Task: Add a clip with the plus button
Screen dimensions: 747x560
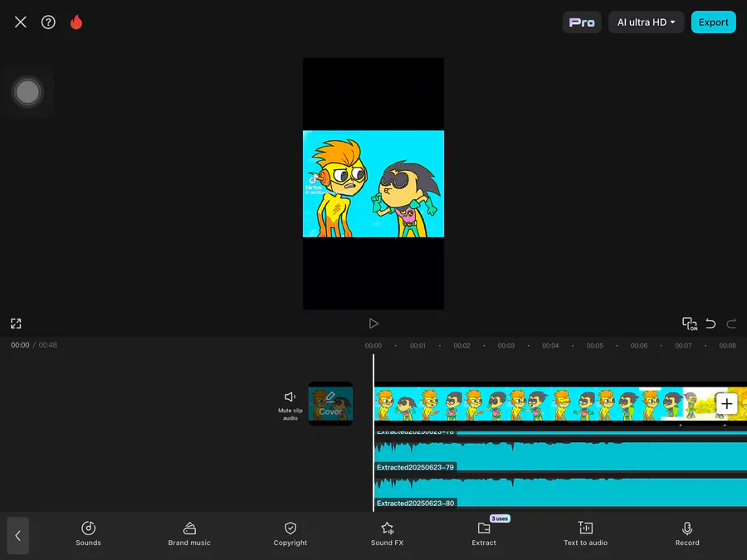Action: pyautogui.click(x=726, y=404)
